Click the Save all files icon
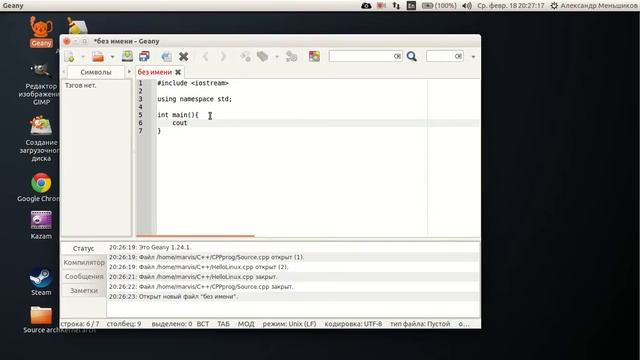 144,56
